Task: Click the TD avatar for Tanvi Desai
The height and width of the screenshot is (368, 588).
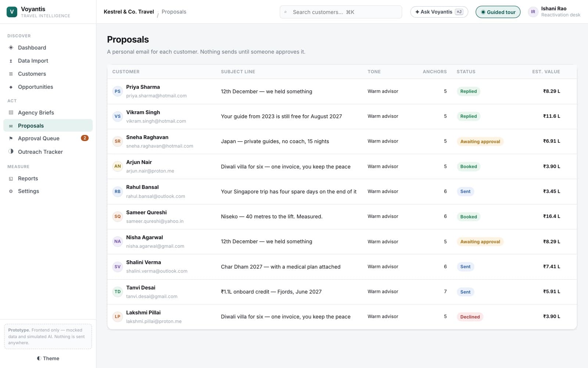Action: (118, 291)
